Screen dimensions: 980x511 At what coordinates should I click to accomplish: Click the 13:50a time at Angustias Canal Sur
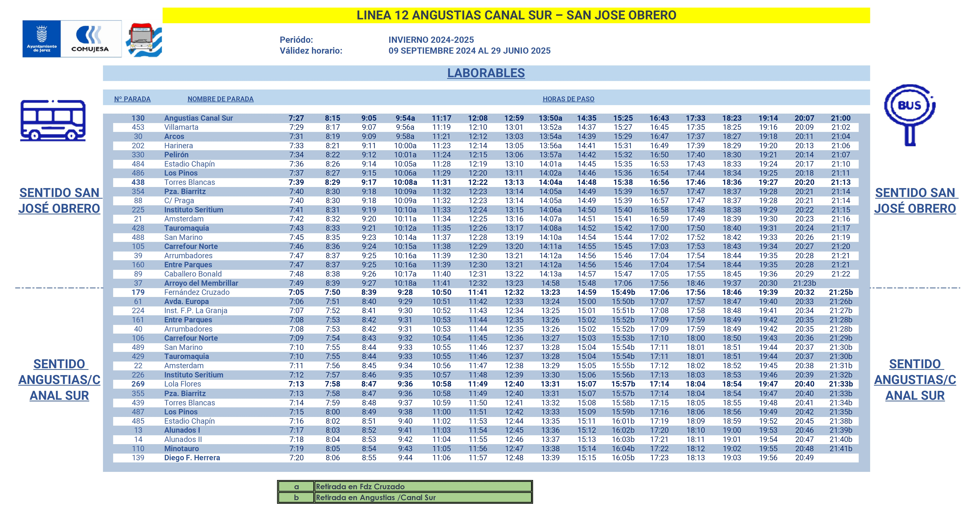point(550,118)
